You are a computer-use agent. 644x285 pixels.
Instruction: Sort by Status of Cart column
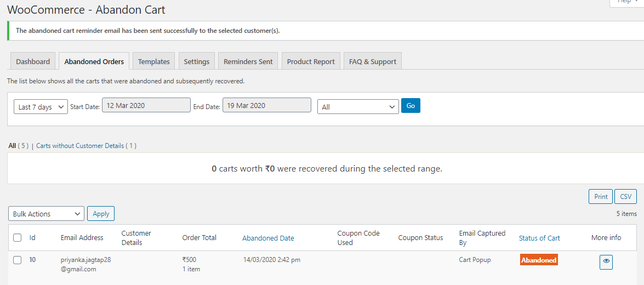point(539,238)
